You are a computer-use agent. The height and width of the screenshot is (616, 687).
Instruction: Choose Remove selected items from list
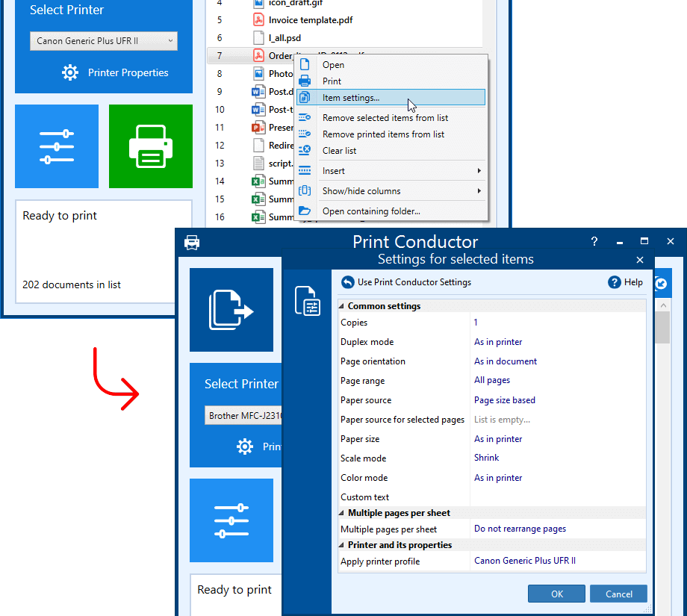[391, 118]
